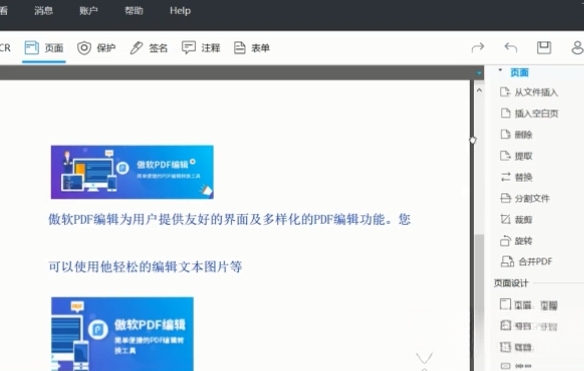The height and width of the screenshot is (371, 584).
Task: Click the small blue dropdown arrow above scrollbar
Action: (x=479, y=73)
